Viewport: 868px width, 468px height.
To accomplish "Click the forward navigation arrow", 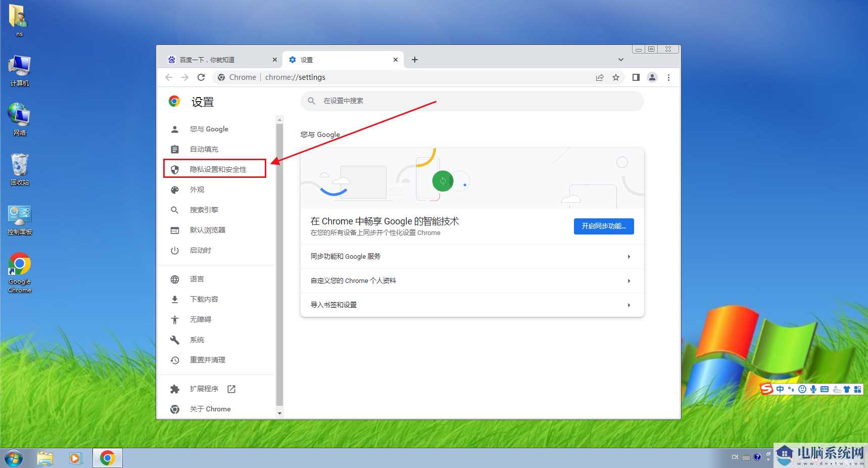I will pyautogui.click(x=185, y=77).
